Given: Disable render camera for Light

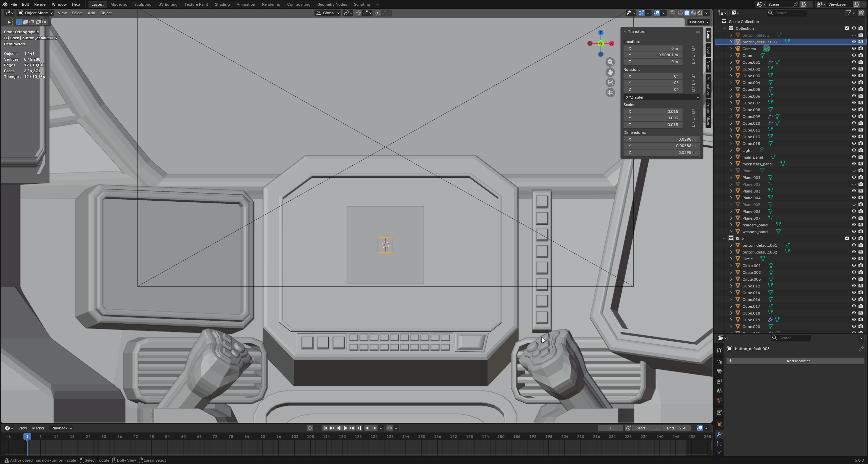Looking at the screenshot, I should tap(861, 150).
